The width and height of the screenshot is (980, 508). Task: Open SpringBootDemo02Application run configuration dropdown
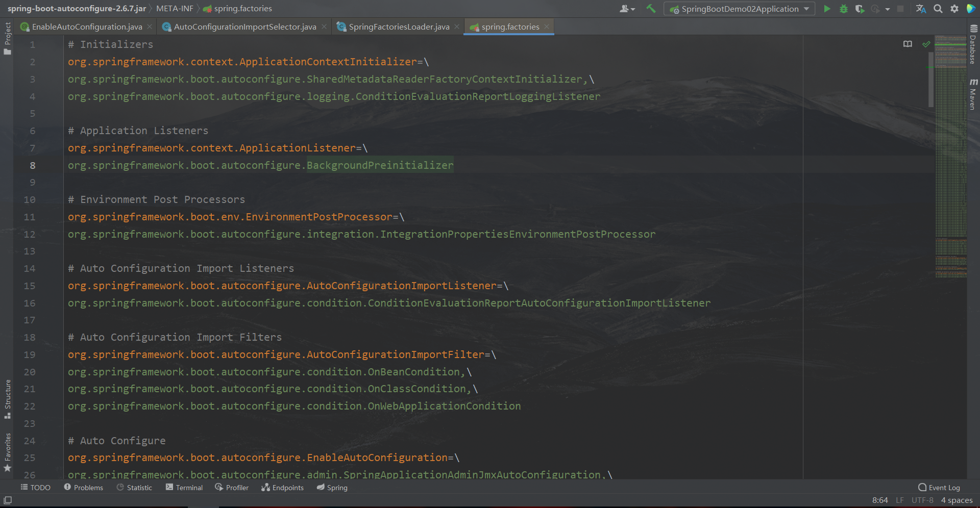click(739, 9)
